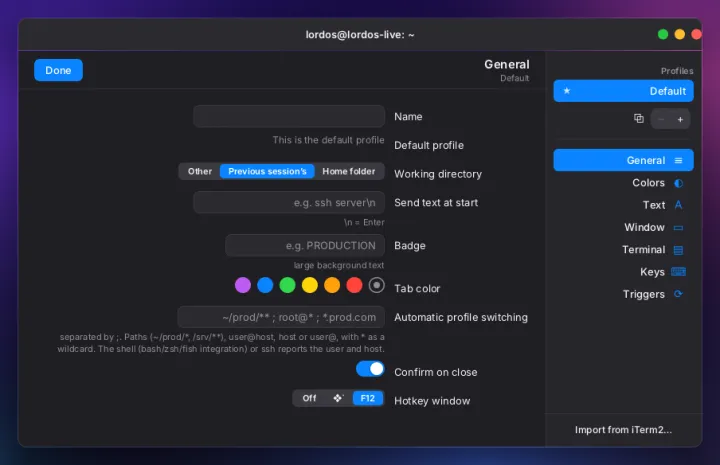
Task: Click the green window control button
Action: pyautogui.click(x=663, y=34)
